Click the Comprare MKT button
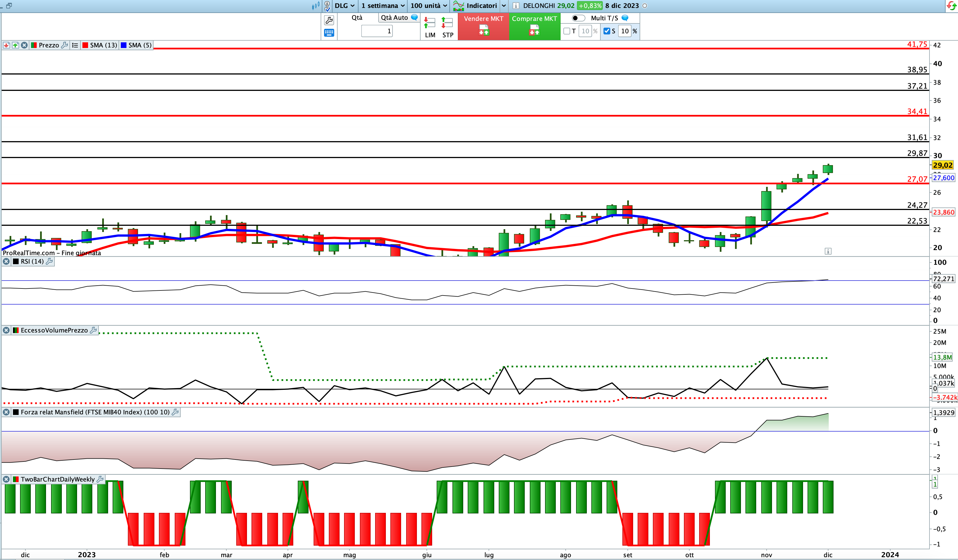Screen dimensions: 958x560 [x=535, y=26]
